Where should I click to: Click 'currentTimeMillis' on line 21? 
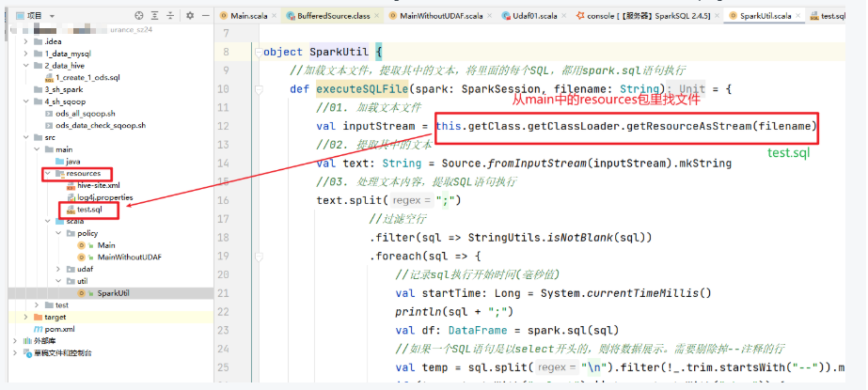[642, 293]
